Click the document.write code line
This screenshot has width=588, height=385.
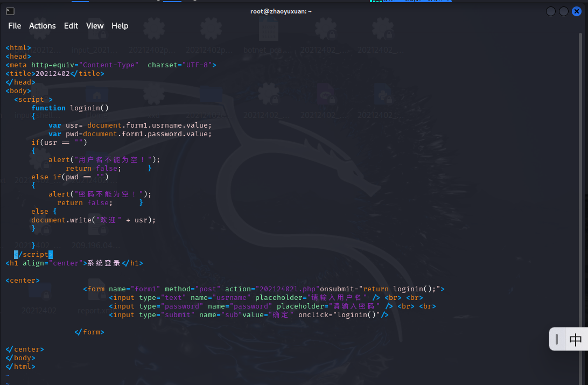(x=93, y=220)
